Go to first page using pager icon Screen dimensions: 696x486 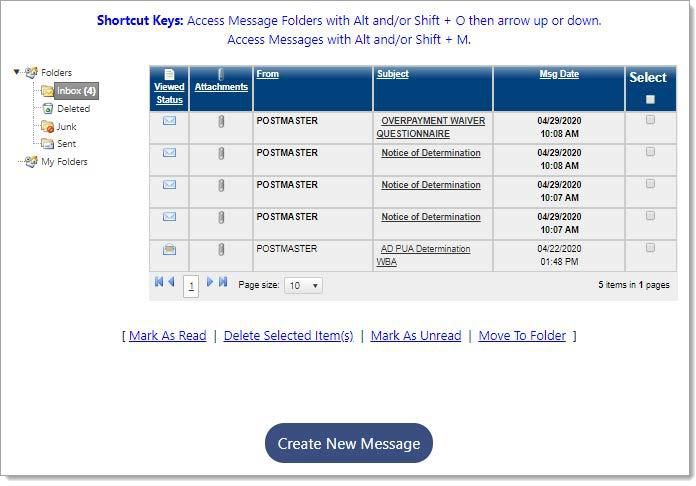tap(158, 283)
